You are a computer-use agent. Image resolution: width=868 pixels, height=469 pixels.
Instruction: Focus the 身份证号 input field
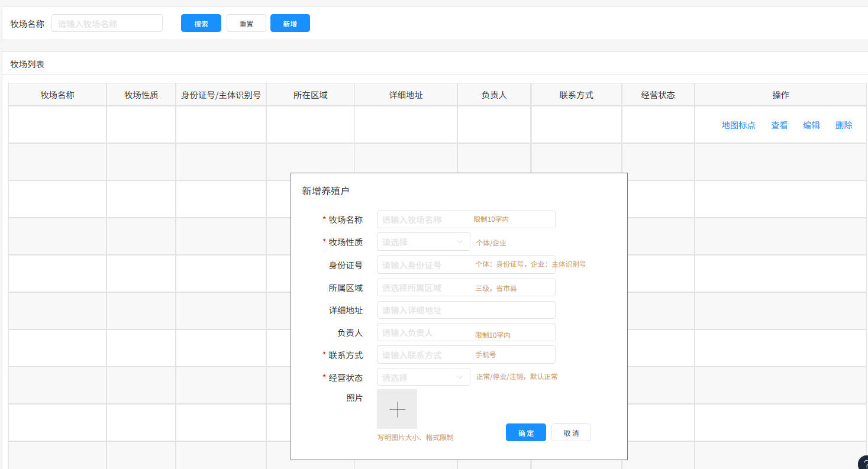466,264
